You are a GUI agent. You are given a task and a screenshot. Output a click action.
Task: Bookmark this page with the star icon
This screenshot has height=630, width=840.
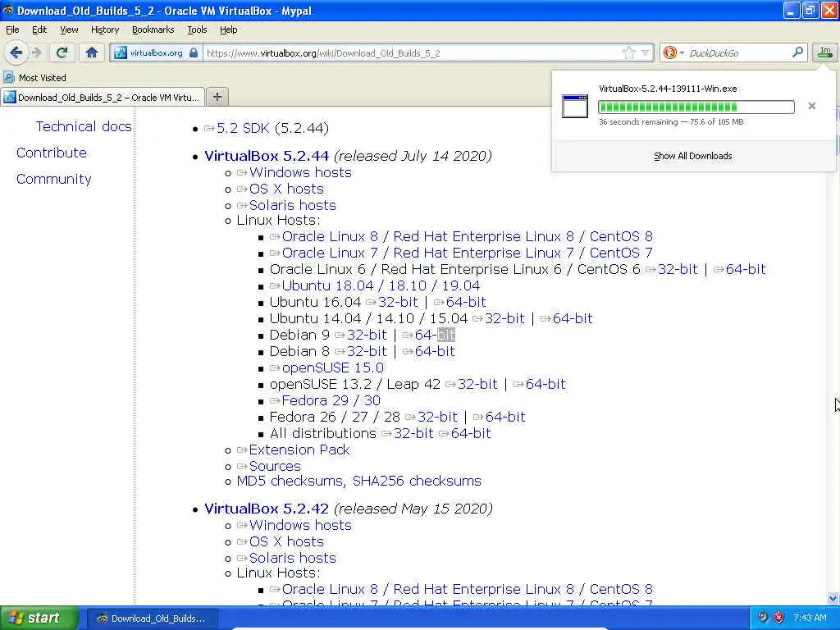pos(629,52)
